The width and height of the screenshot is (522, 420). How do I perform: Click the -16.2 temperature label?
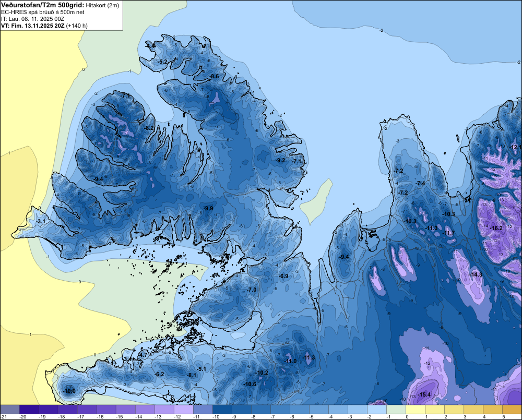coord(496,228)
